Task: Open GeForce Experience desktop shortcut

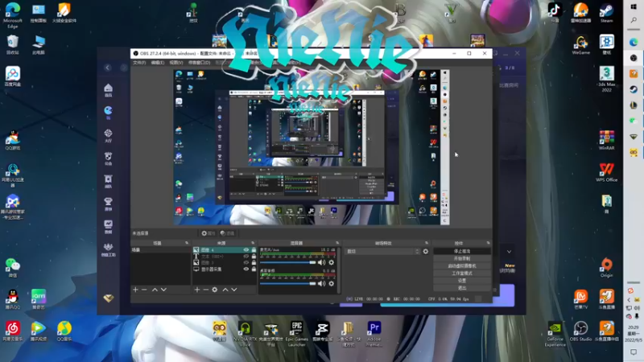Action: [555, 334]
